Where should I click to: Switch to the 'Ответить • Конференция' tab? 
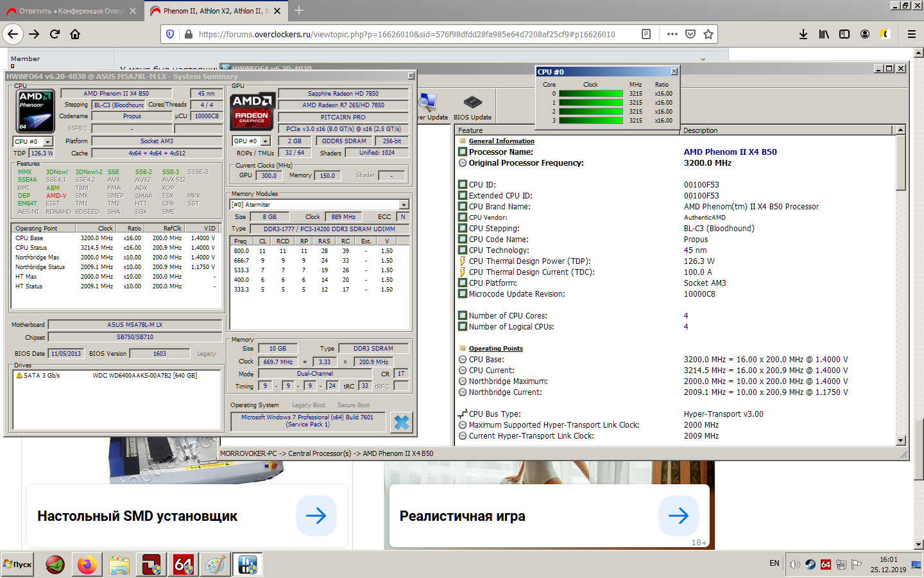(x=71, y=11)
